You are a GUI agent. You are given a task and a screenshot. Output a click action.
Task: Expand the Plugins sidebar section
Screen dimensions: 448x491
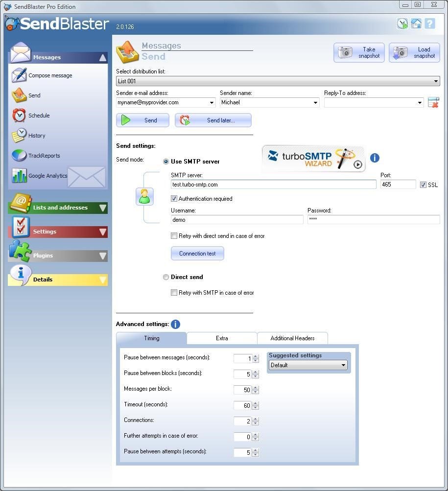103,256
